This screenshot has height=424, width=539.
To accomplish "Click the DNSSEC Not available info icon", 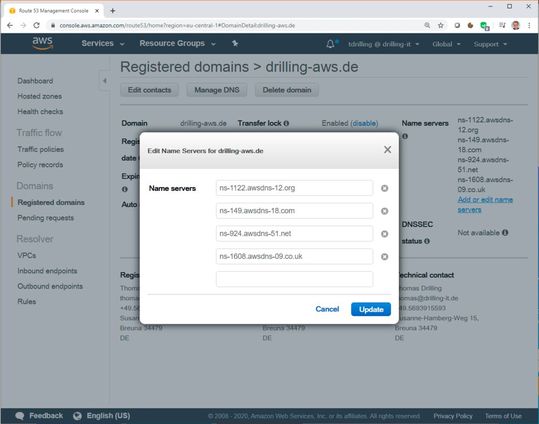I will pyautogui.click(x=505, y=232).
